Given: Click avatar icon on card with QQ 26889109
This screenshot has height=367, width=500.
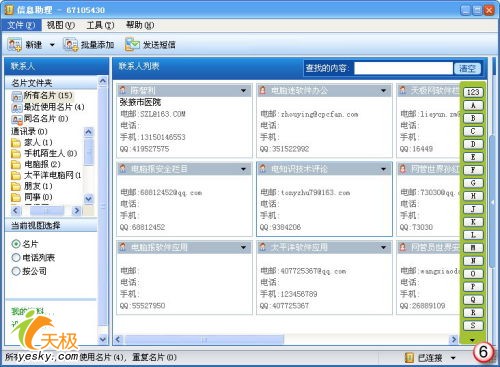Looking at the screenshot, I should click(403, 247).
